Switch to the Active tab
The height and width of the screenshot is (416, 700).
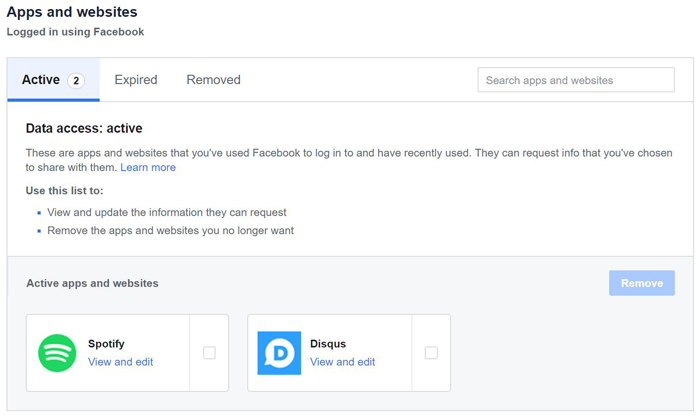point(41,80)
